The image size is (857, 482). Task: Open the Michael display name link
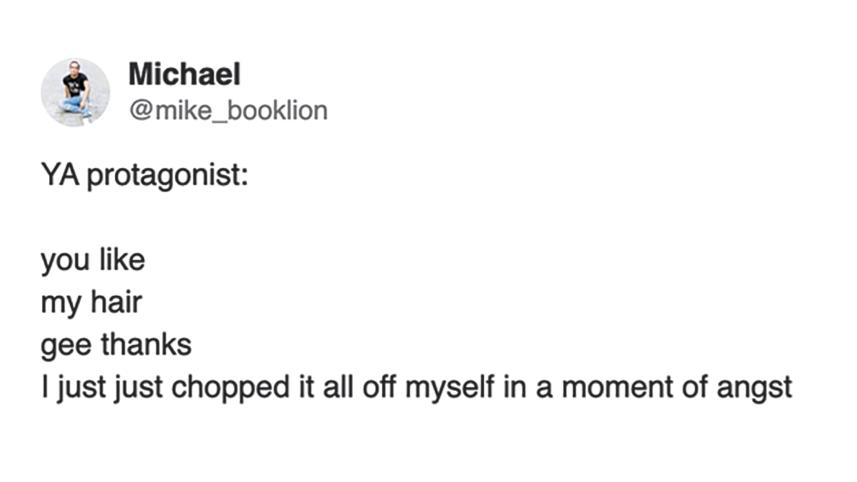coord(185,74)
